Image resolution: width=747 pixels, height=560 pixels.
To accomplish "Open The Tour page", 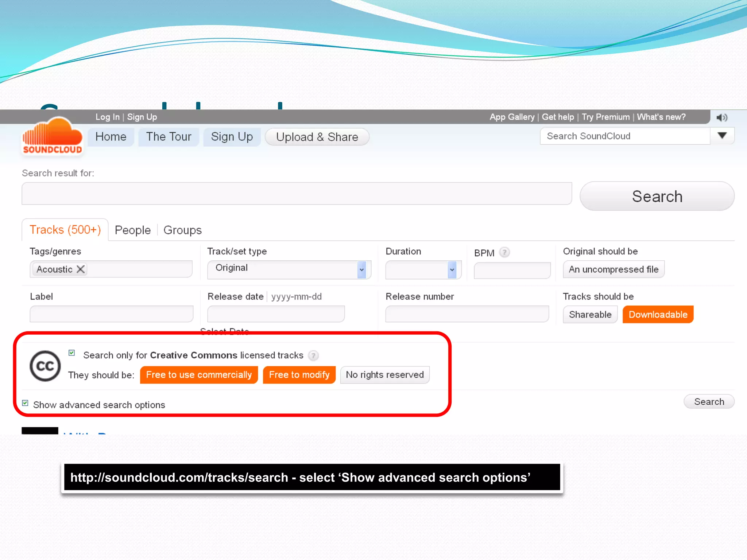I will (169, 137).
